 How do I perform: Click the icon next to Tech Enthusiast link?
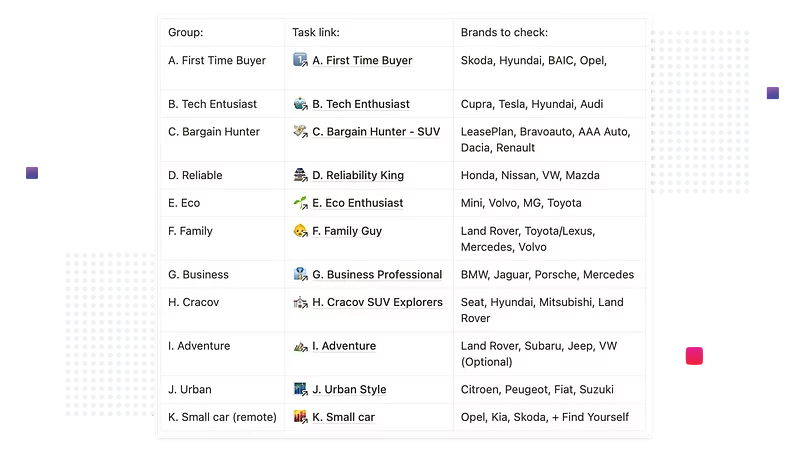pyautogui.click(x=300, y=104)
